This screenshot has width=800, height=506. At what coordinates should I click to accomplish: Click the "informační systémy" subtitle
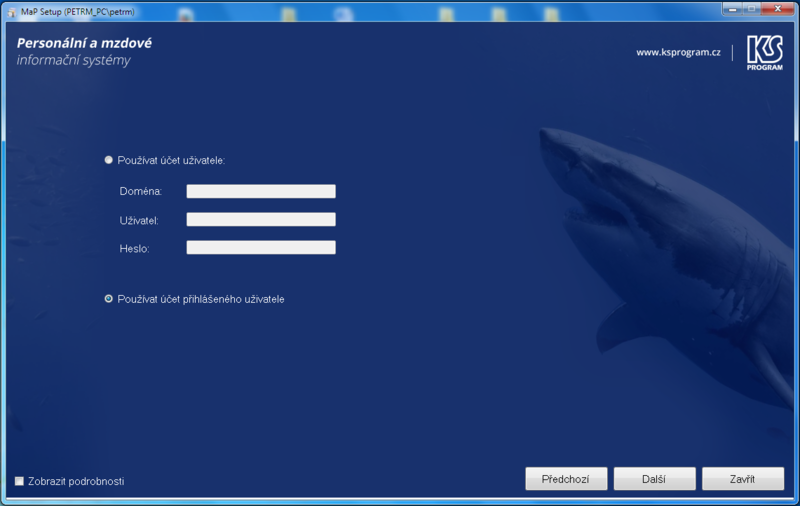pyautogui.click(x=73, y=60)
